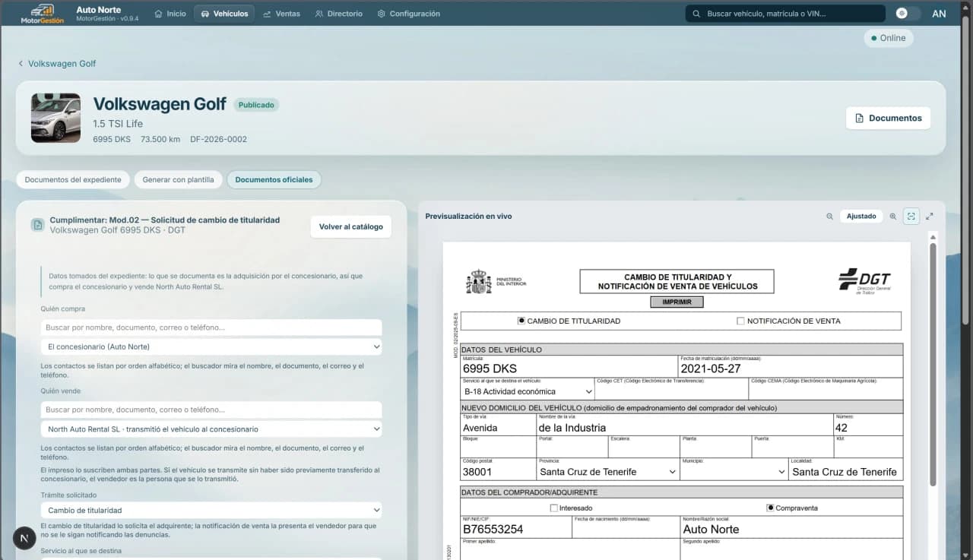Click the Volkswagen Golf car thumbnail
Viewport: 973px width, 560px height.
(x=55, y=118)
